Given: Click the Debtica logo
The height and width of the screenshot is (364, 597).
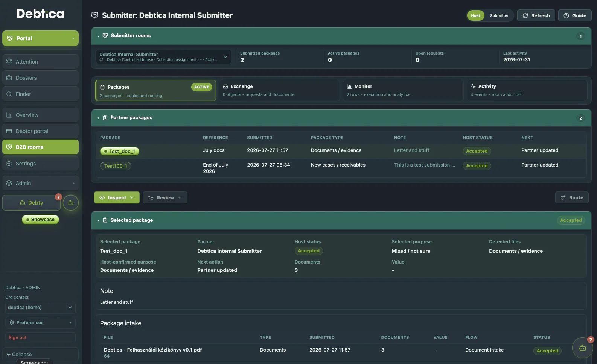Looking at the screenshot, I should pos(40,14).
